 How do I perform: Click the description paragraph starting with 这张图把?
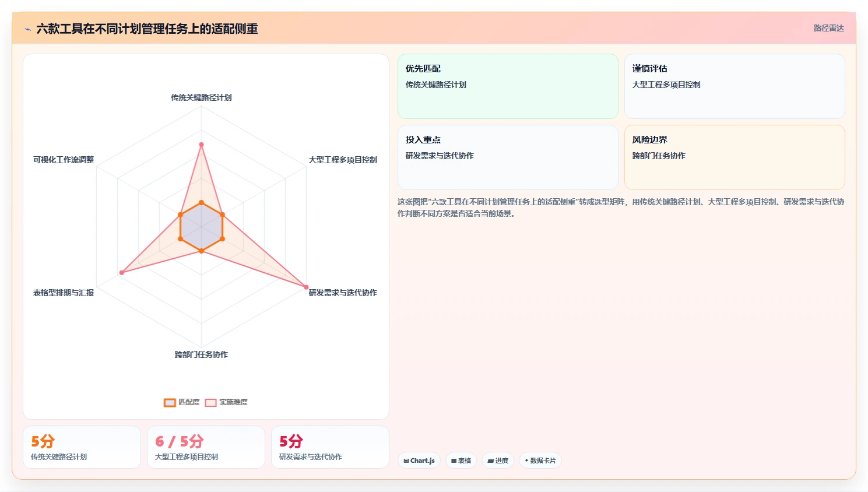621,208
